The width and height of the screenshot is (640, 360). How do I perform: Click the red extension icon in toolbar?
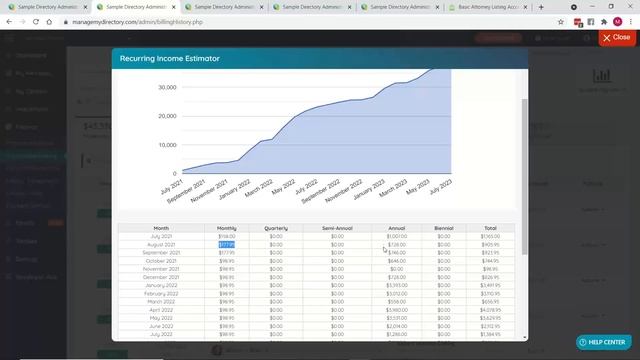coord(578,22)
